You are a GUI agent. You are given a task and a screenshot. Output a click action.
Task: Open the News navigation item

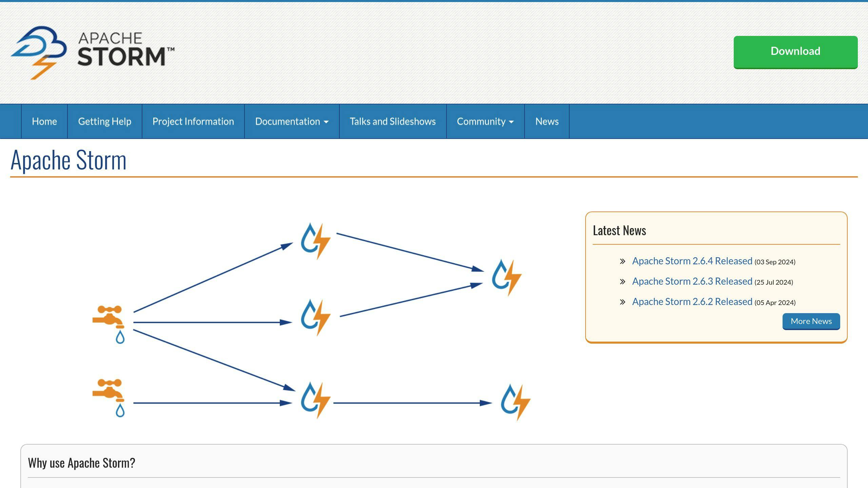547,121
